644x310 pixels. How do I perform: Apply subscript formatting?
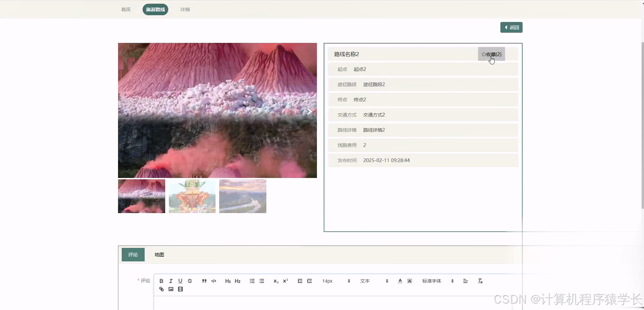tap(276, 281)
